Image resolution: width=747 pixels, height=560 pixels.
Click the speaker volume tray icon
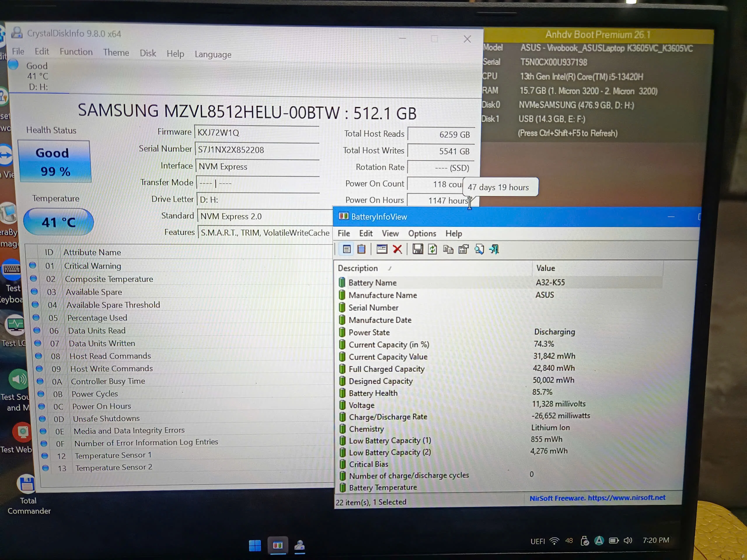coord(627,540)
